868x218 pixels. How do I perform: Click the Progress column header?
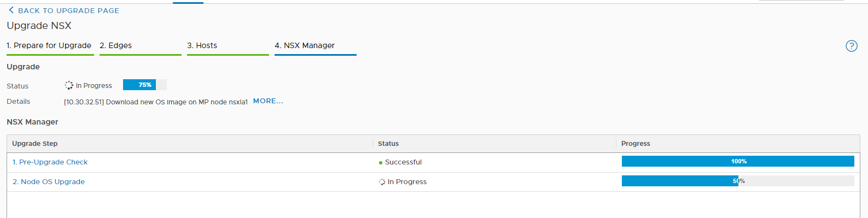coord(636,144)
